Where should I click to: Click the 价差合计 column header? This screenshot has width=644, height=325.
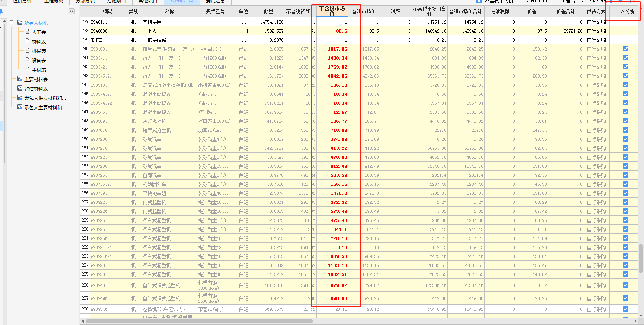coord(566,11)
